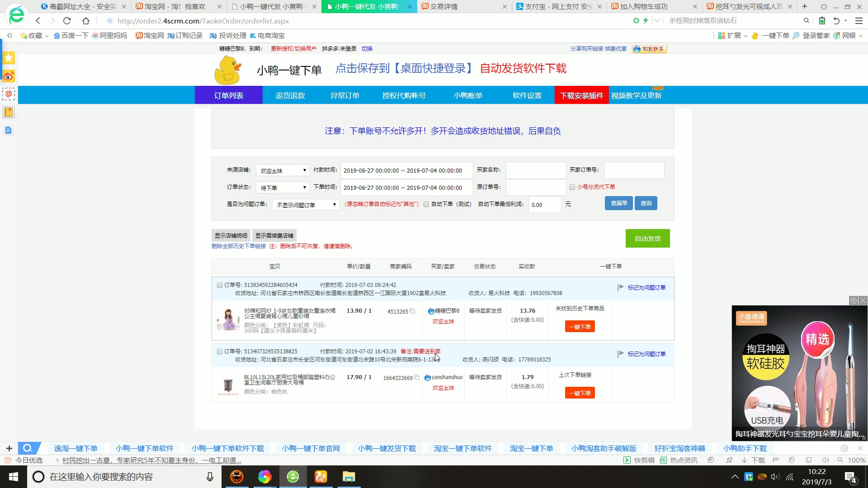Open the 小鸭账单 menu tab
The width and height of the screenshot is (868, 488).
tap(468, 95)
